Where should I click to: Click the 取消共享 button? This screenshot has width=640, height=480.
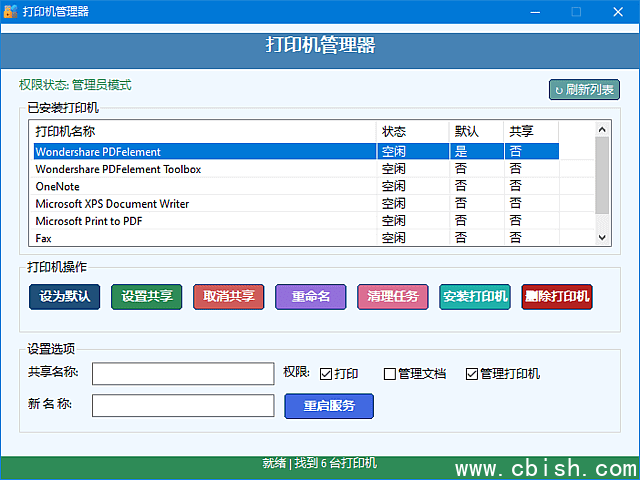229,296
